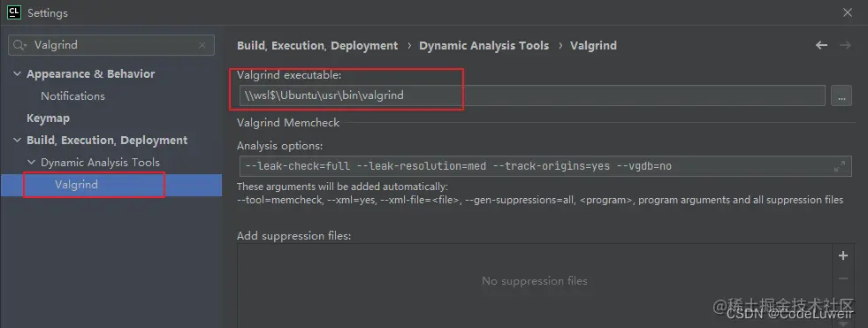Collapse the Dynamic Analysis Tools node
This screenshot has width=868, height=328.
(x=31, y=163)
